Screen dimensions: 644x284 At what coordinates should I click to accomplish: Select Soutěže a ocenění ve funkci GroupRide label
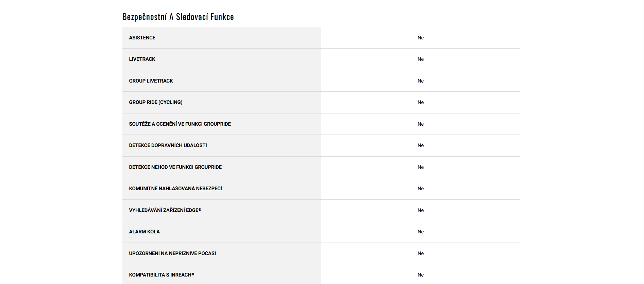180,124
